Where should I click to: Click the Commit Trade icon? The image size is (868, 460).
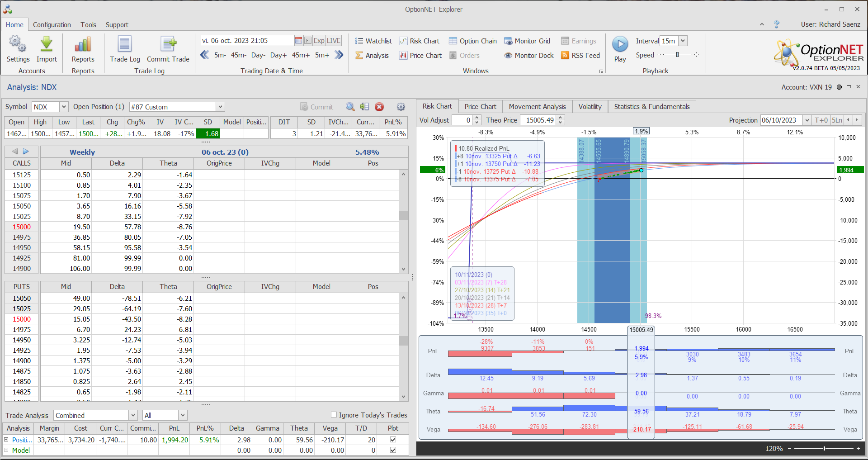168,45
